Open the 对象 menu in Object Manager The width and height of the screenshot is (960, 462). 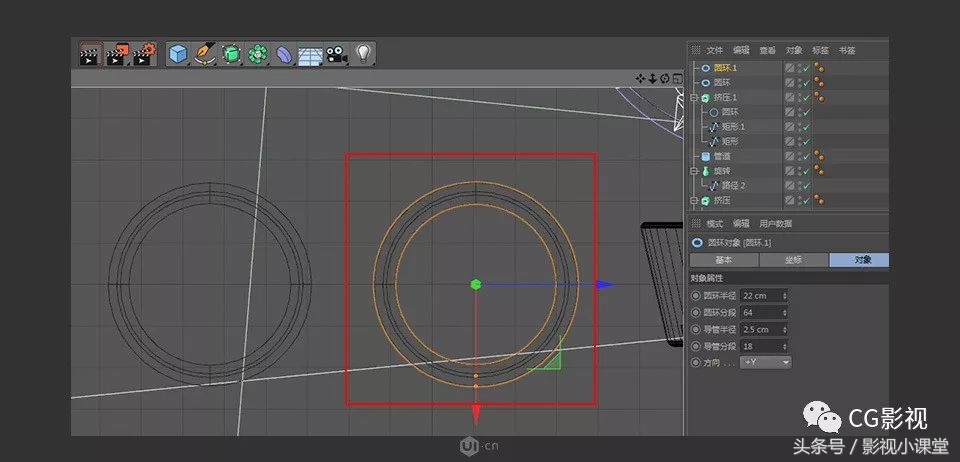click(x=794, y=50)
